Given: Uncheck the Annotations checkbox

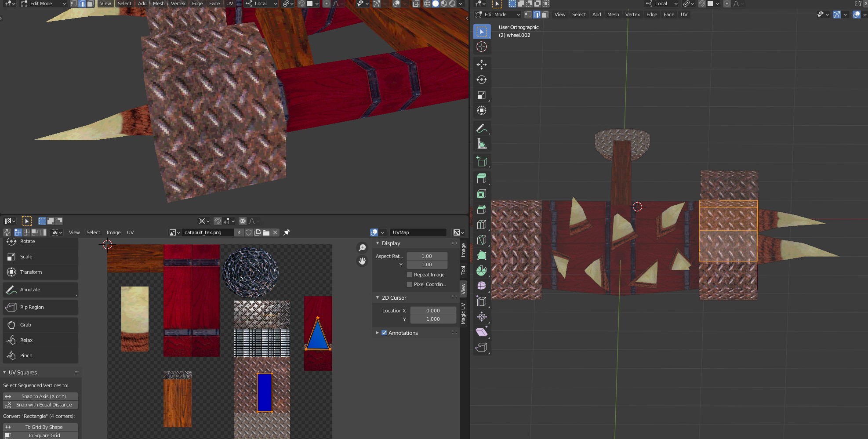Looking at the screenshot, I should [384, 333].
